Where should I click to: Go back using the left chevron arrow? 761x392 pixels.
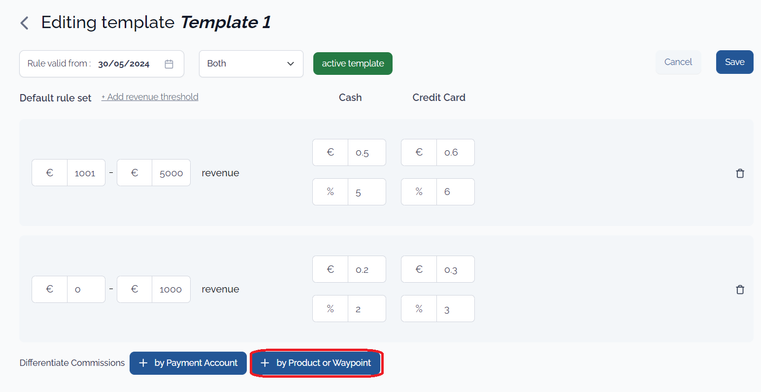click(24, 23)
